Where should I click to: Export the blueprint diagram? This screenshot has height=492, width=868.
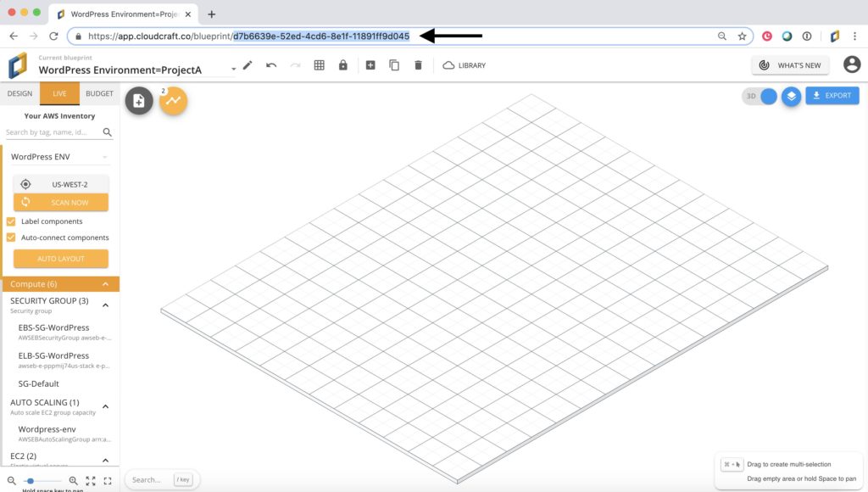pos(832,95)
